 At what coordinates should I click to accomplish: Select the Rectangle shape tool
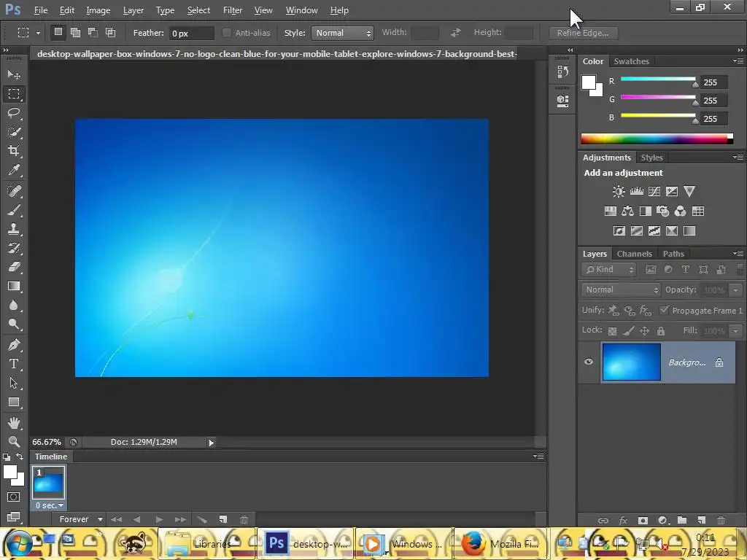click(x=14, y=402)
